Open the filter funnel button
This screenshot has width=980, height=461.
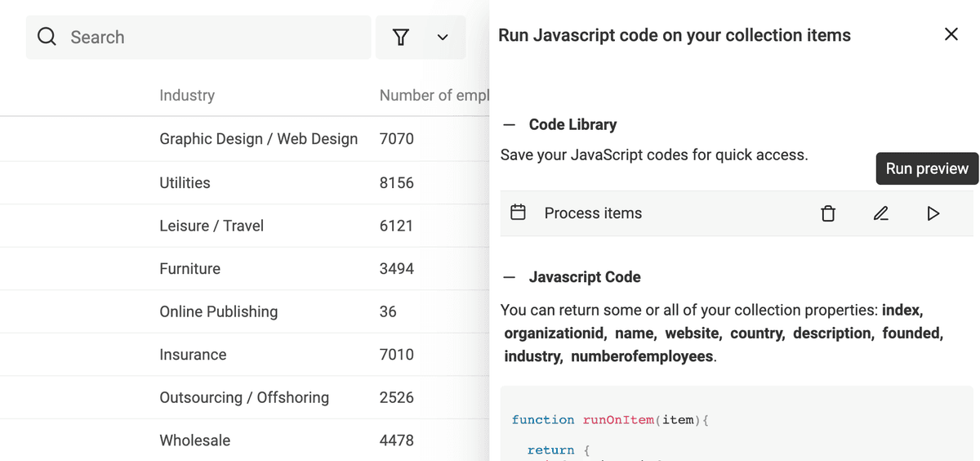[x=400, y=37]
